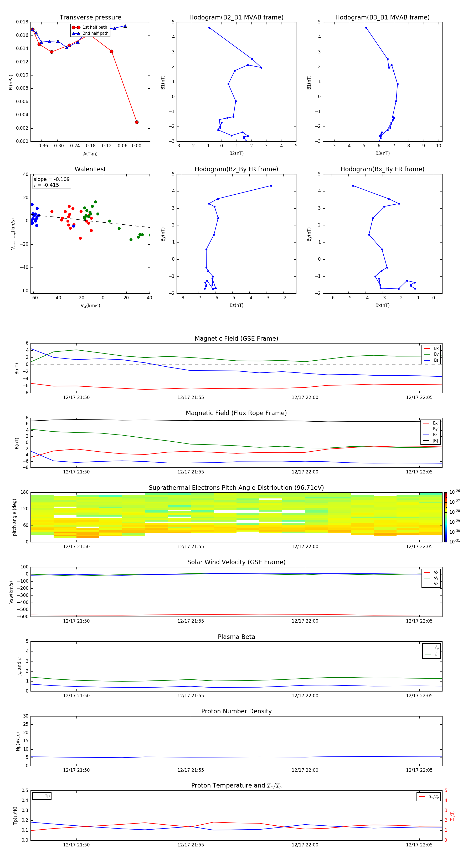Click the 'A(T·m)' x-axis label

(x=90, y=154)
